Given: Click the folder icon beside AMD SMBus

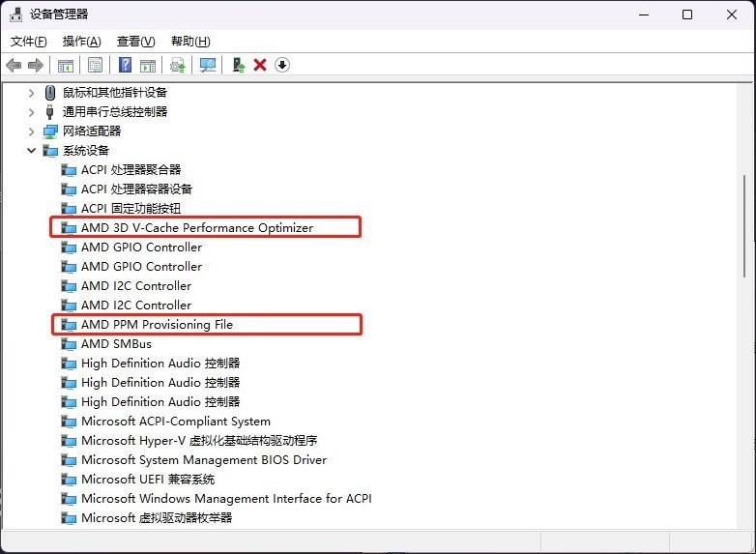Looking at the screenshot, I should click(69, 344).
